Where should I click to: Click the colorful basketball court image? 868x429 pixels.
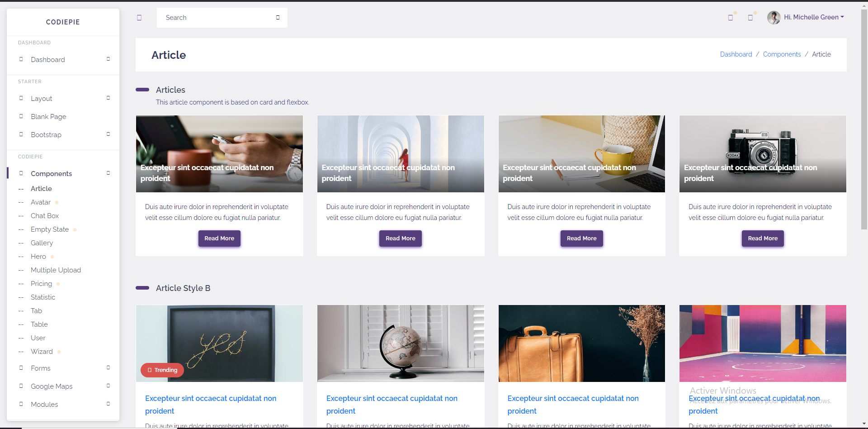point(763,343)
